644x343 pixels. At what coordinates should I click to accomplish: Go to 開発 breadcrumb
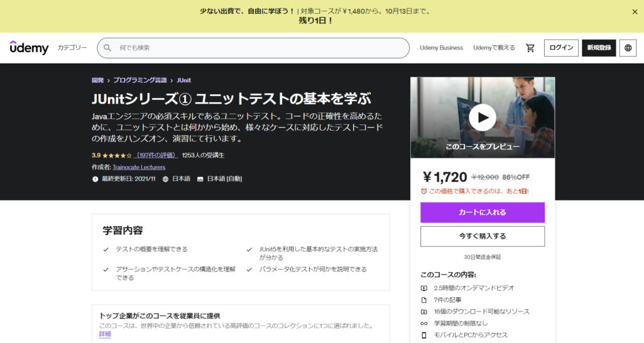pos(98,80)
